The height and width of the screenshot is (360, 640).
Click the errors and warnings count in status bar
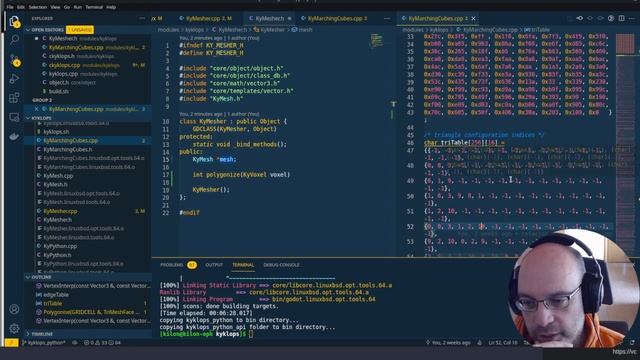pos(102,342)
